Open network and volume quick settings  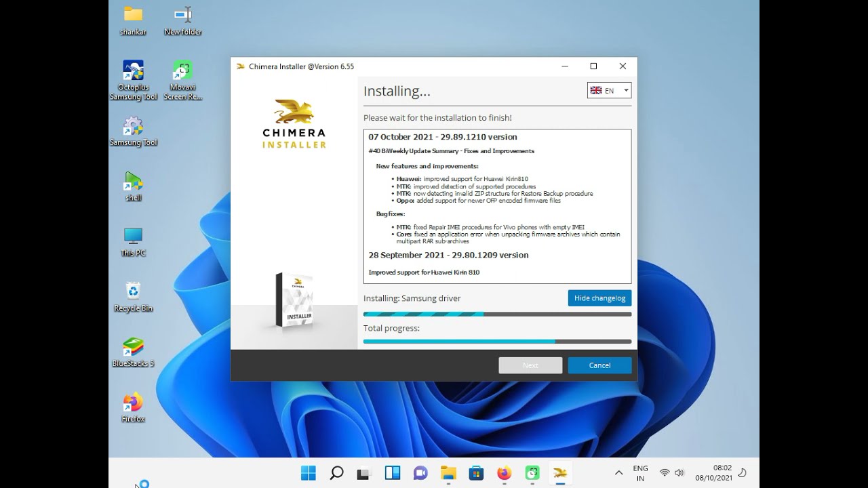pos(672,473)
